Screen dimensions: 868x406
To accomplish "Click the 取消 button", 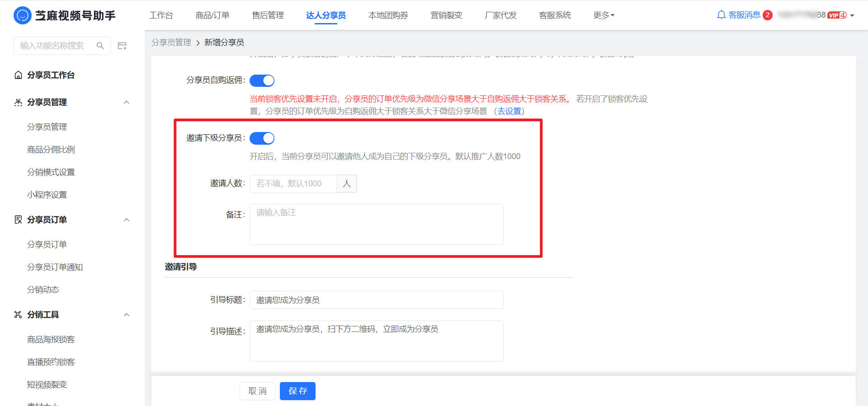I will pos(257,391).
